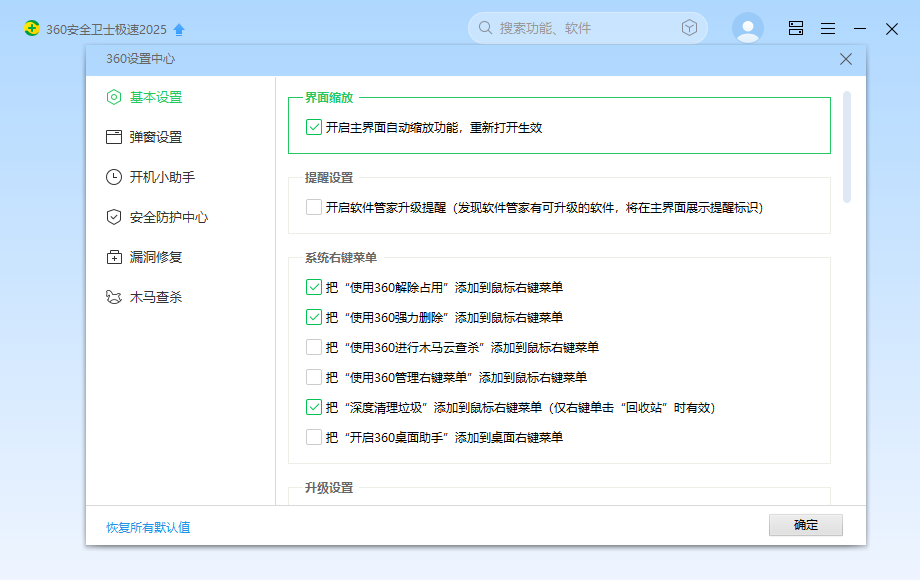Image resolution: width=920 pixels, height=580 pixels.
Task: Click the 木马查杀 horse icon
Action: pyautogui.click(x=114, y=297)
